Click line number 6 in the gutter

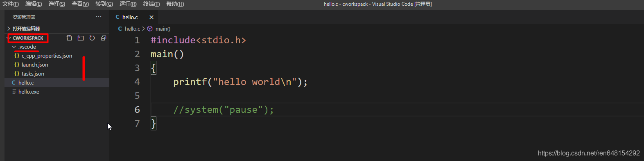137,110
